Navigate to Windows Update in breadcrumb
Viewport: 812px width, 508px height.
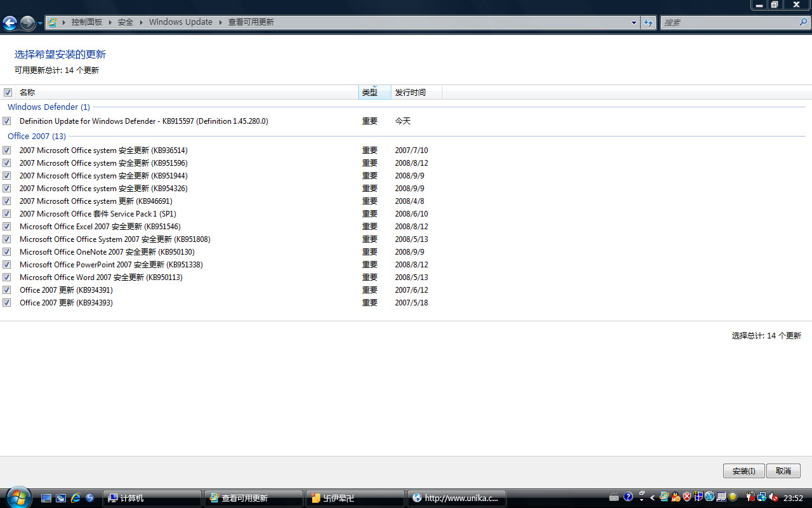[181, 22]
